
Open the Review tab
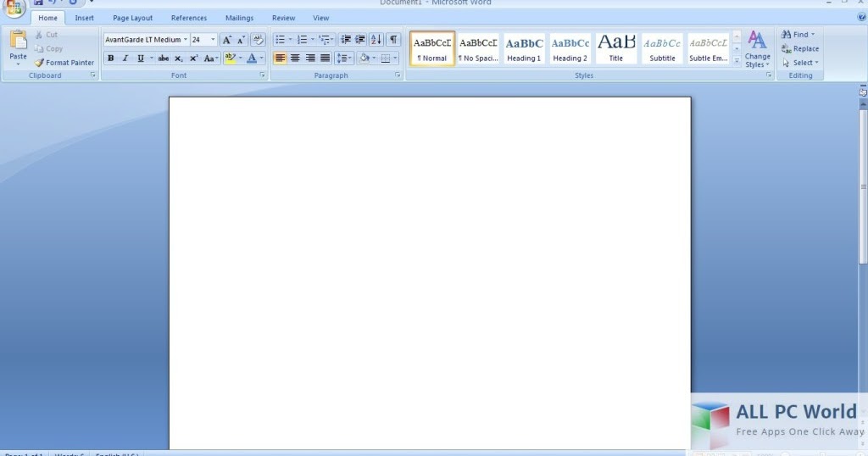point(283,18)
